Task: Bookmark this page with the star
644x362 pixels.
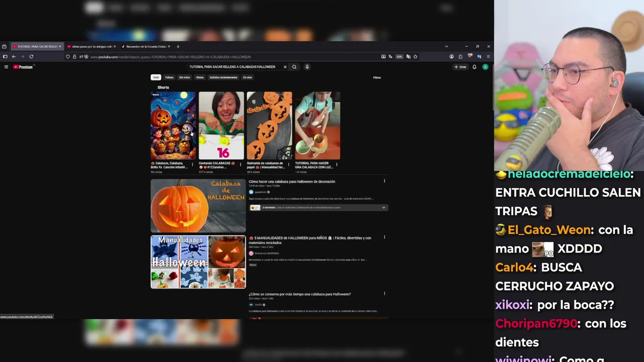Action: (415, 57)
